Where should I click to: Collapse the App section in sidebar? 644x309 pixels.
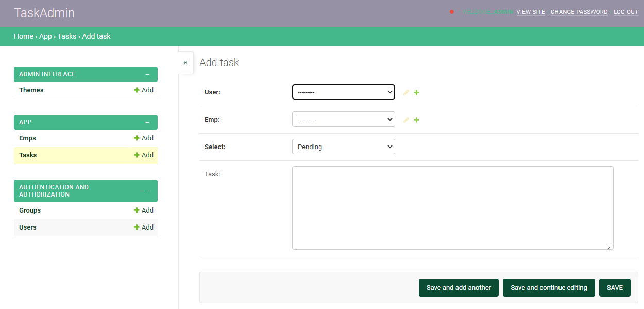(x=147, y=122)
